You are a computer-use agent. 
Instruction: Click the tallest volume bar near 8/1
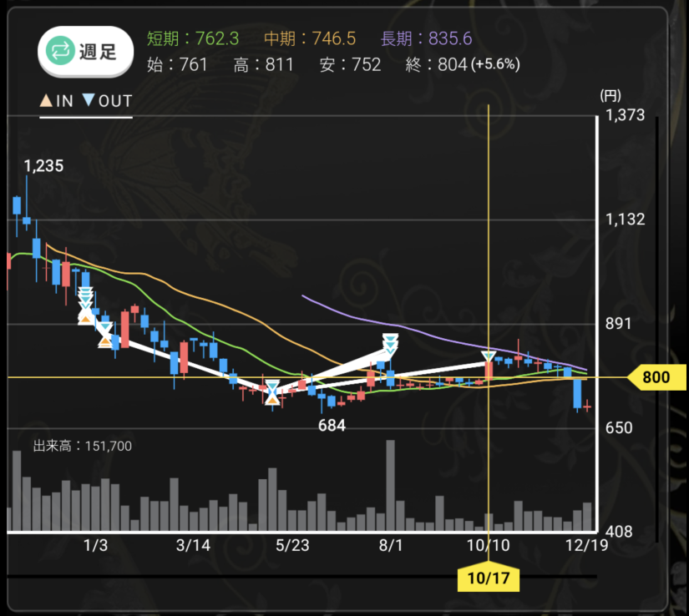coord(390,486)
